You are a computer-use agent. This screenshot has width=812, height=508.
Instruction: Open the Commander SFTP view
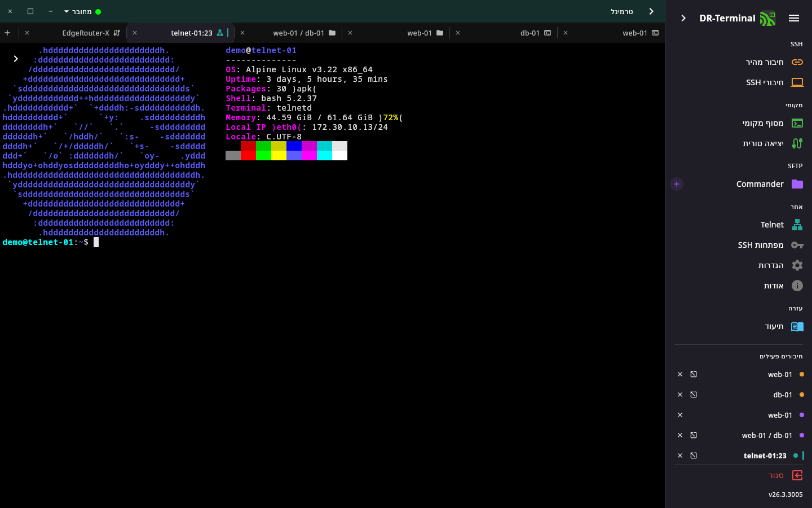tap(745, 184)
